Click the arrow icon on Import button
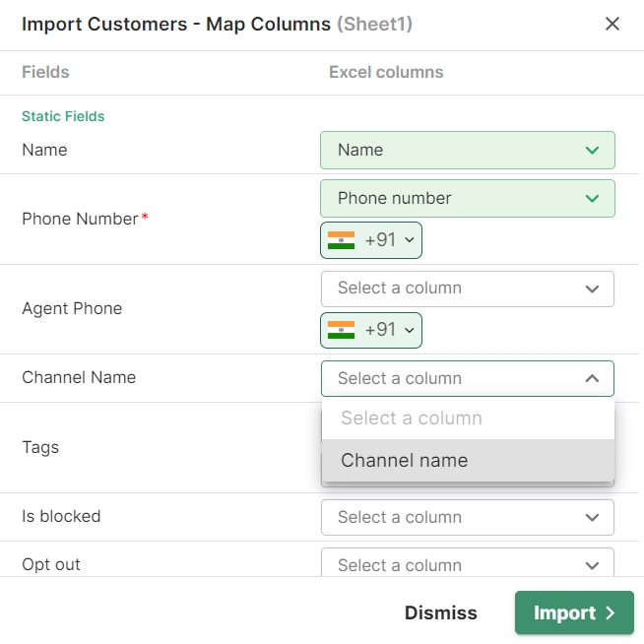The image size is (644, 644). (x=611, y=613)
